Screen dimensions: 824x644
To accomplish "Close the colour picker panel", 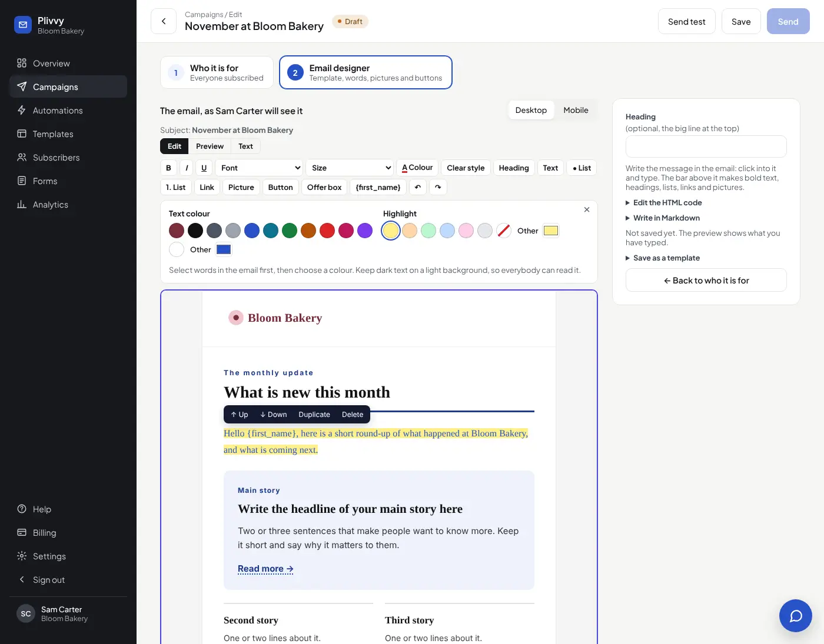I will 587,209.
